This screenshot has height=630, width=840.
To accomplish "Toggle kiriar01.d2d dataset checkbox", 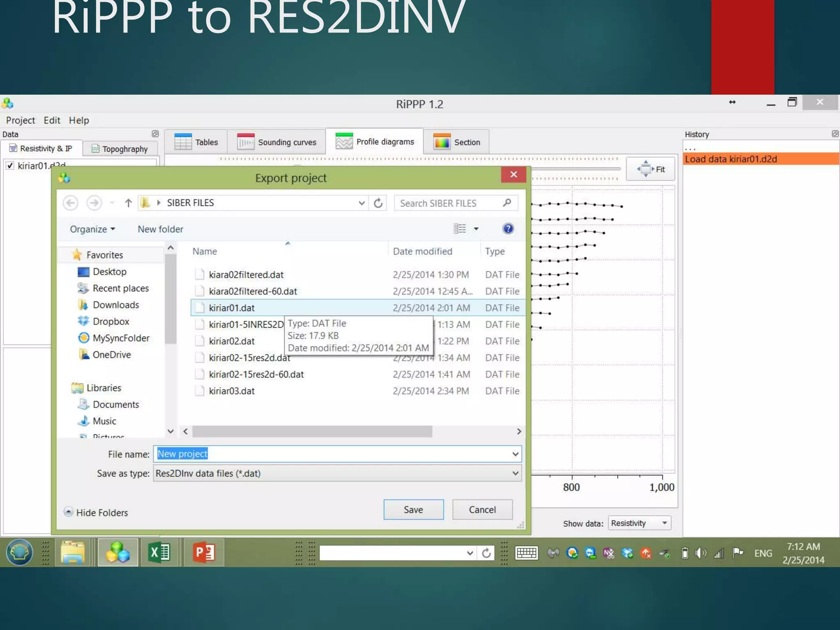I will tap(10, 165).
